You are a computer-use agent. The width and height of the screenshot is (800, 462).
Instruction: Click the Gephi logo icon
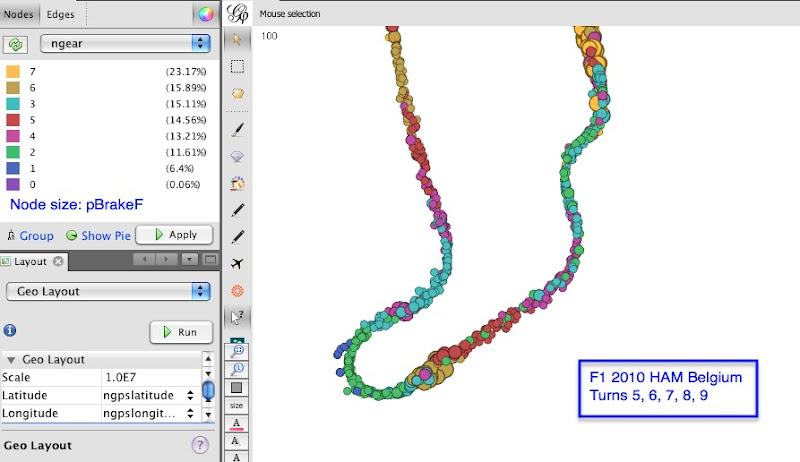pos(237,14)
